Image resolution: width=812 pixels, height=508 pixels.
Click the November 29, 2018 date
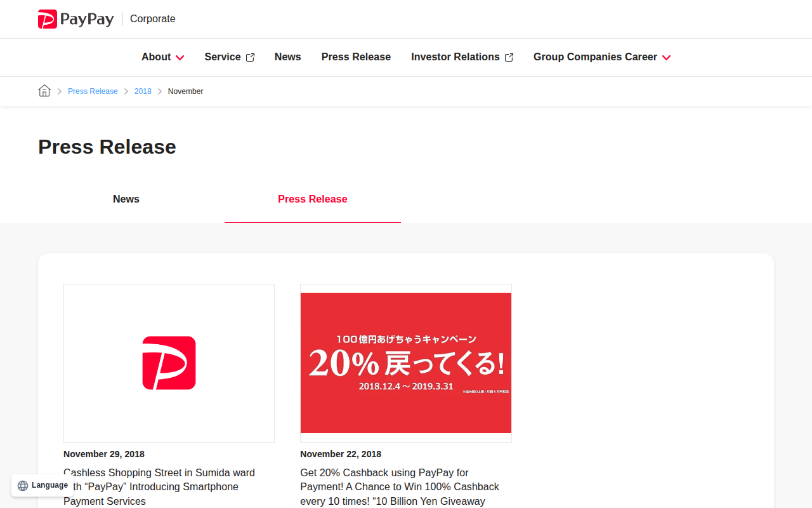tap(104, 454)
